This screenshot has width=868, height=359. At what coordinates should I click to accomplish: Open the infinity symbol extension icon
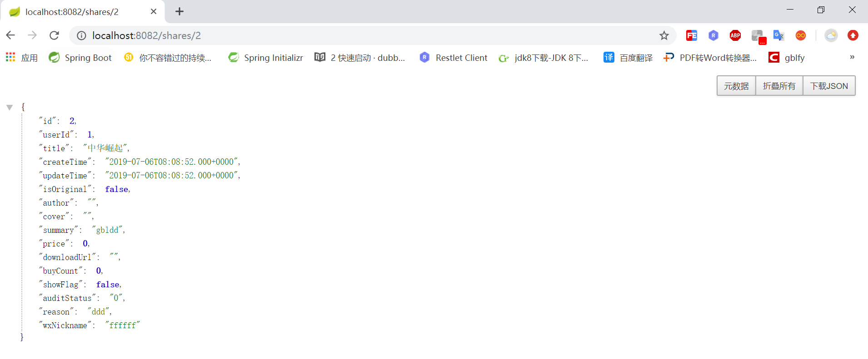pyautogui.click(x=801, y=35)
